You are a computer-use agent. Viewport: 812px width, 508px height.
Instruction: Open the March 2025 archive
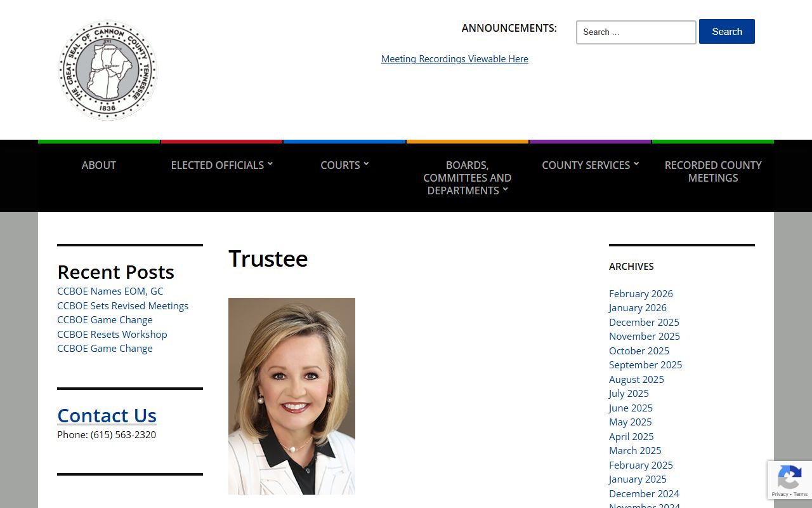[x=635, y=451]
